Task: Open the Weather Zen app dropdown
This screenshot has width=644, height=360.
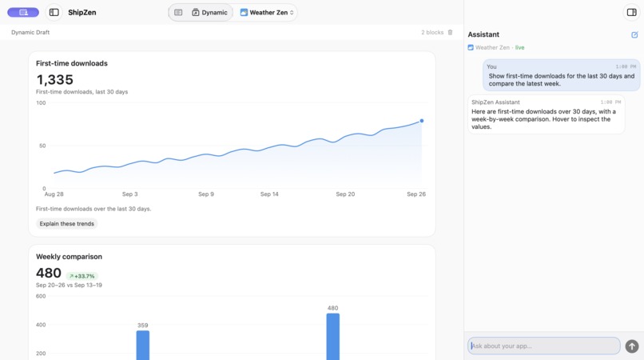Action: click(x=267, y=12)
